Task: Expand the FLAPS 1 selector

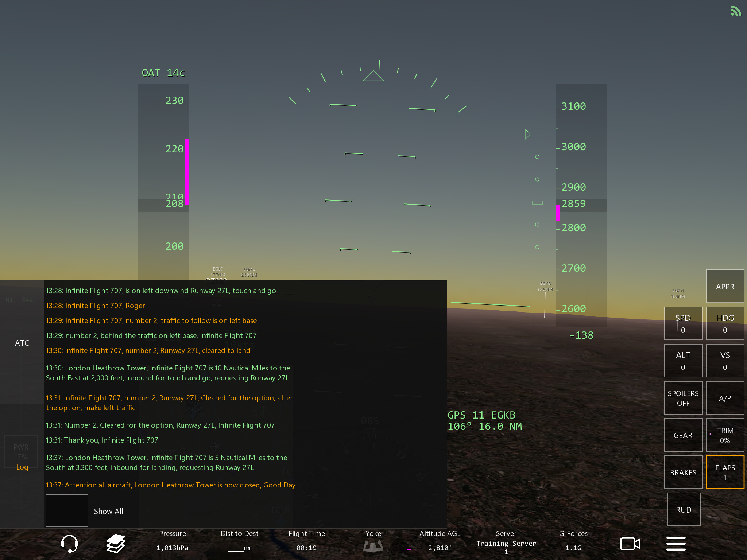Action: 725,472
